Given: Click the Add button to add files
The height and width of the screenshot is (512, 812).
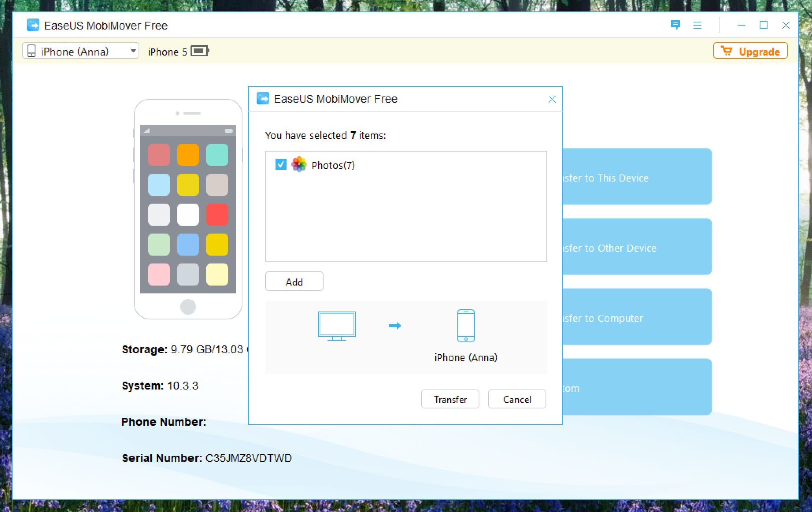Looking at the screenshot, I should tap(294, 282).
